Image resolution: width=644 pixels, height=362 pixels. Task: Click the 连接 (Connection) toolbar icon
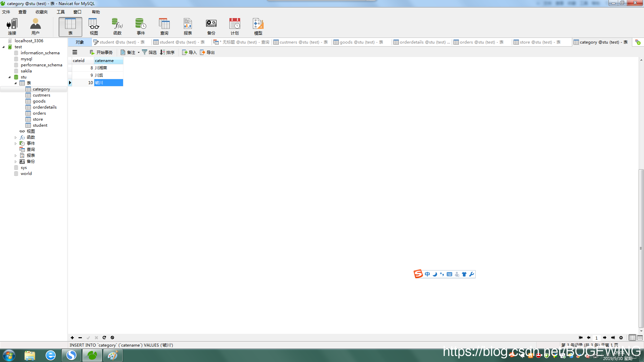click(x=12, y=26)
